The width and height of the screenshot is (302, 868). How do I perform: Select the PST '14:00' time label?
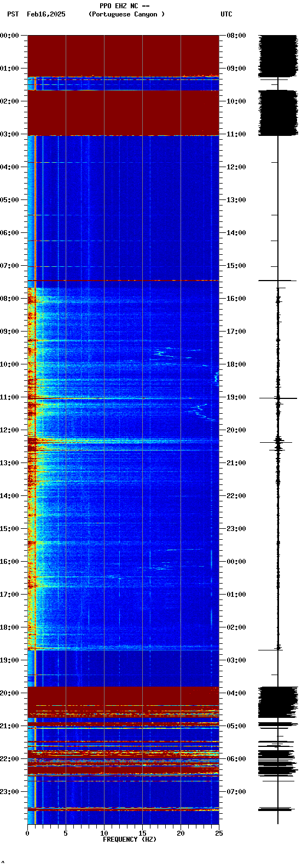click(x=10, y=496)
